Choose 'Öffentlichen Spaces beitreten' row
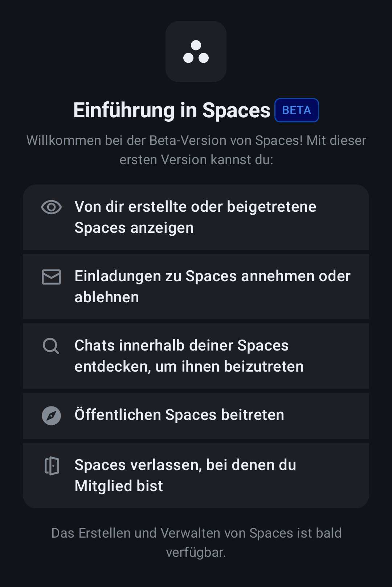 [x=179, y=415]
